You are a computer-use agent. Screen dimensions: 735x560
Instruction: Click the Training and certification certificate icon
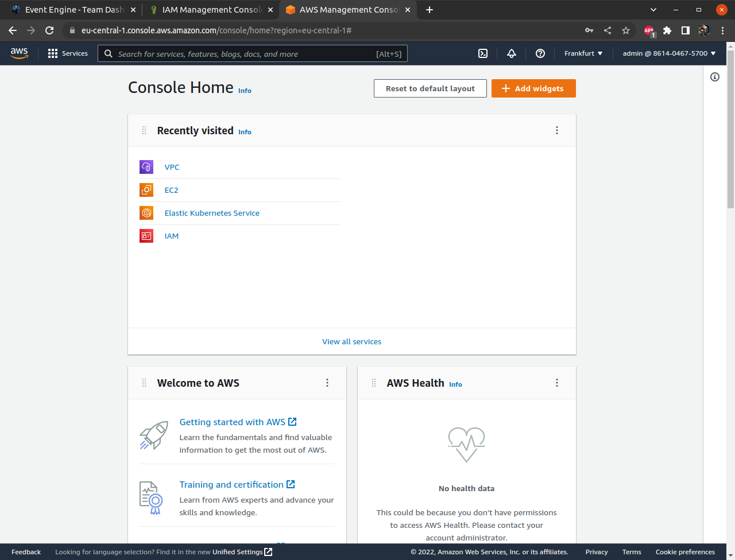[152, 498]
